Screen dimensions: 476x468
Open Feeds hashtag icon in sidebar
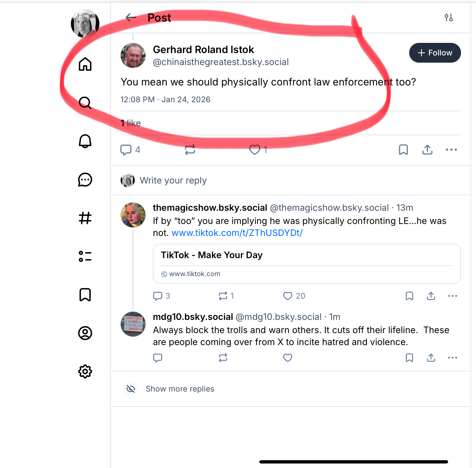[x=85, y=218]
